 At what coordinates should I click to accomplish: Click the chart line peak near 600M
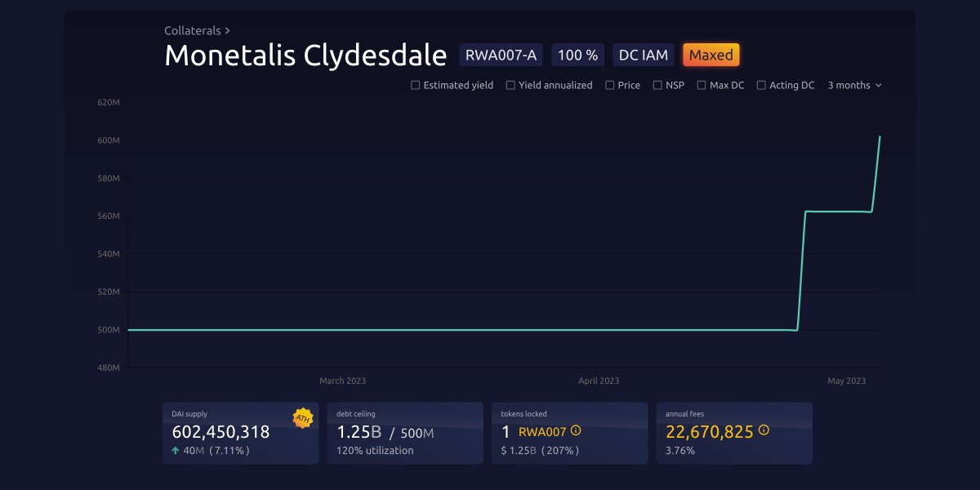tap(879, 137)
